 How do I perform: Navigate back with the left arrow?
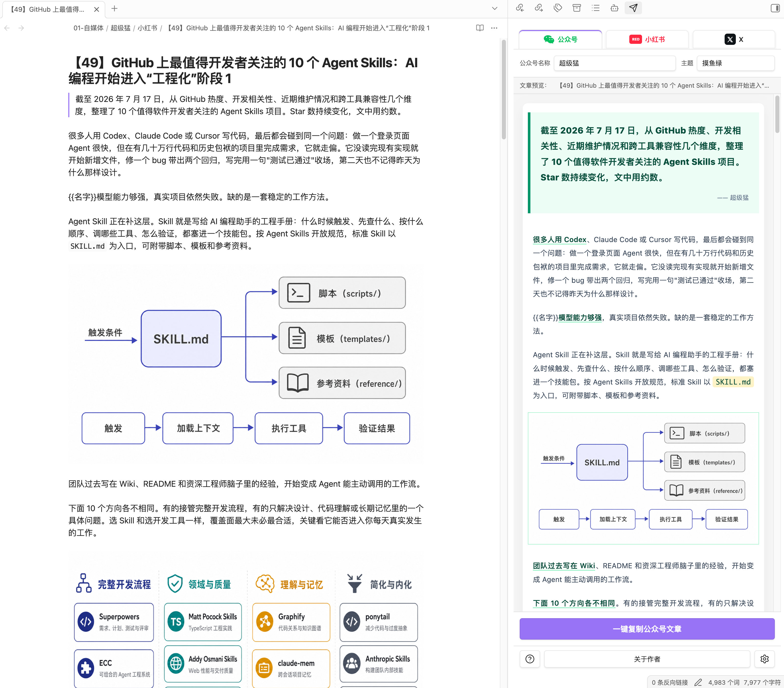[x=7, y=28]
